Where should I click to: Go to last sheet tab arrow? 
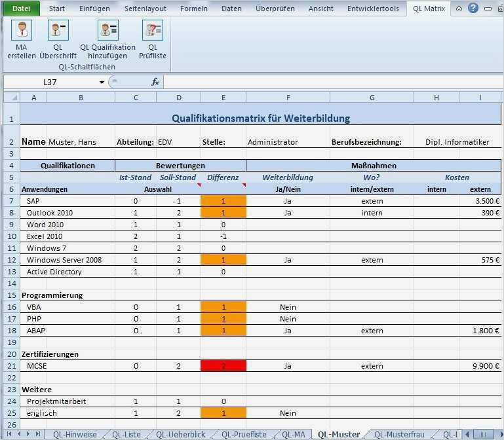click(x=38, y=434)
